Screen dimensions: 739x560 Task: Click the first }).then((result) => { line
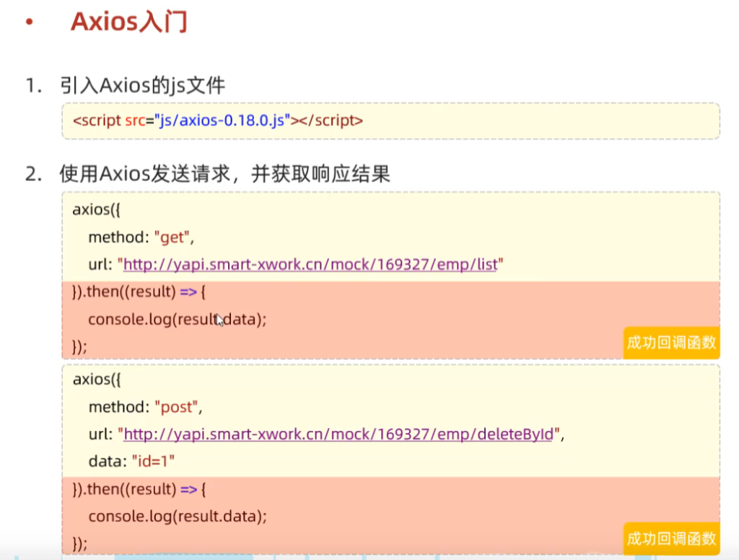[139, 292]
